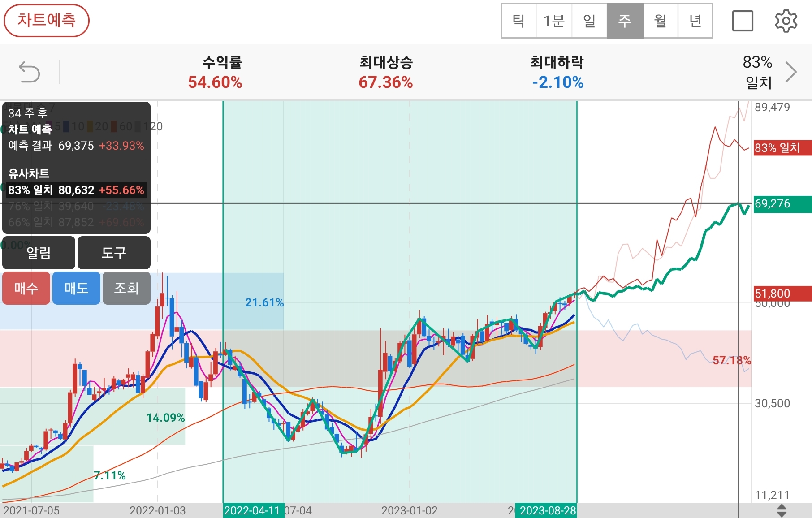Switch to the 일 daily interval tab

589,21
